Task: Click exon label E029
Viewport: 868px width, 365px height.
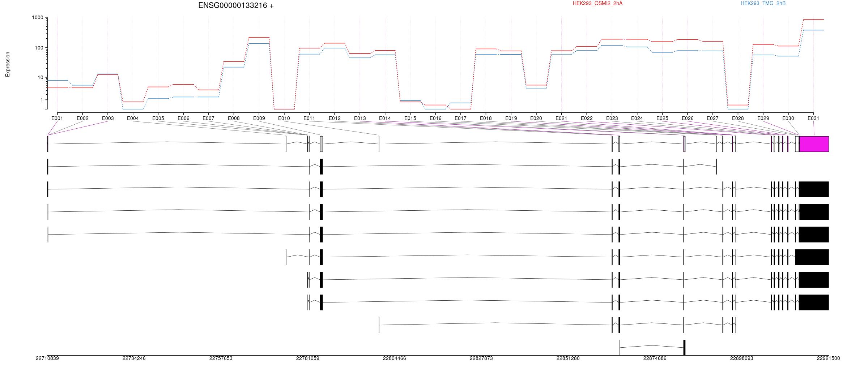Action: point(763,118)
